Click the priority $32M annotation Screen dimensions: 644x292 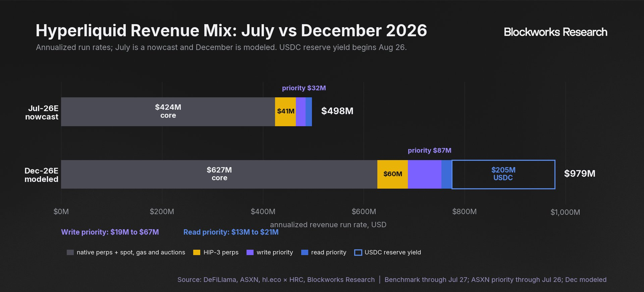coord(304,88)
